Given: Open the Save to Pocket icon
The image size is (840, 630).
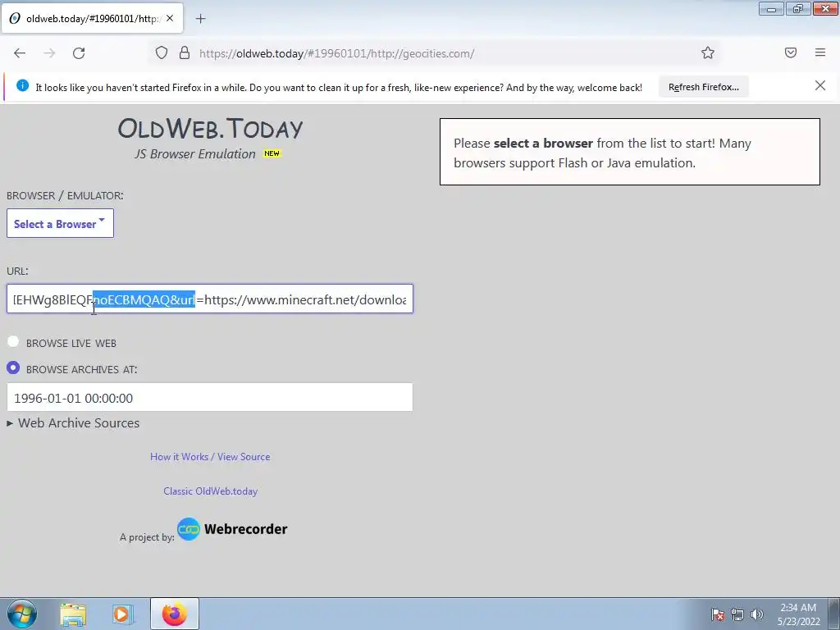Looking at the screenshot, I should pyautogui.click(x=791, y=52).
